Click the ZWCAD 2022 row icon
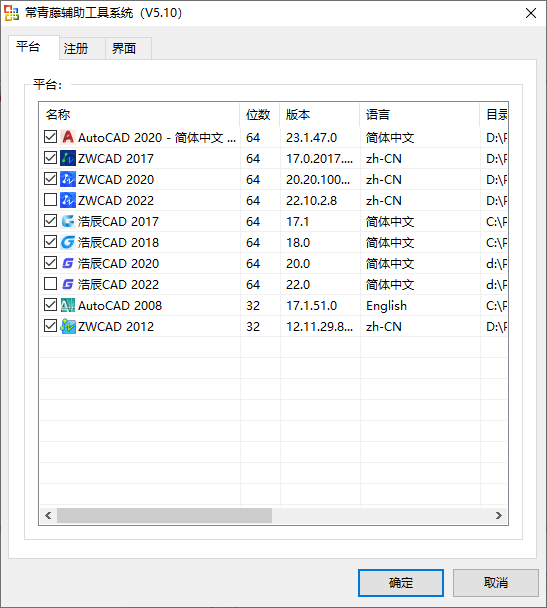Screen dimensions: 547x608 tap(68, 200)
